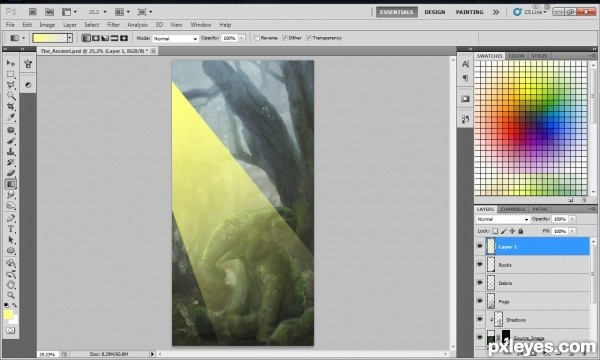Select the Eyedropper tool
The height and width of the screenshot is (360, 600).
pos(11,117)
